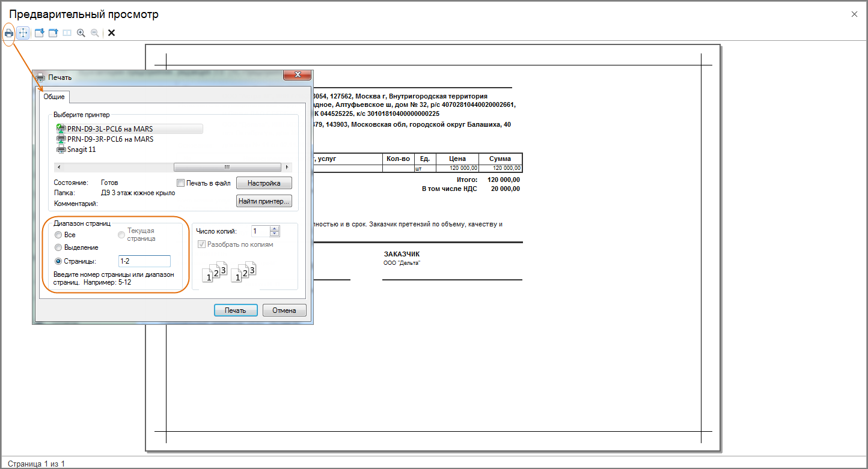Close the Предварительный просмотр window
The image size is (868, 469).
tap(854, 14)
